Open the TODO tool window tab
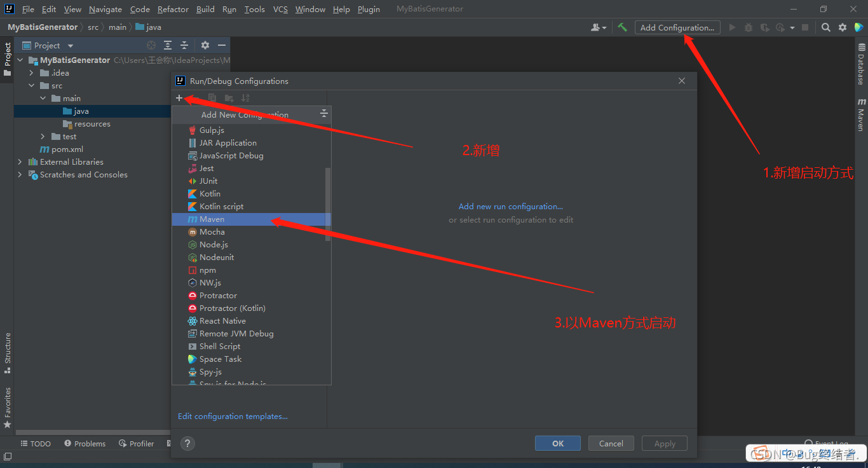 coord(36,444)
